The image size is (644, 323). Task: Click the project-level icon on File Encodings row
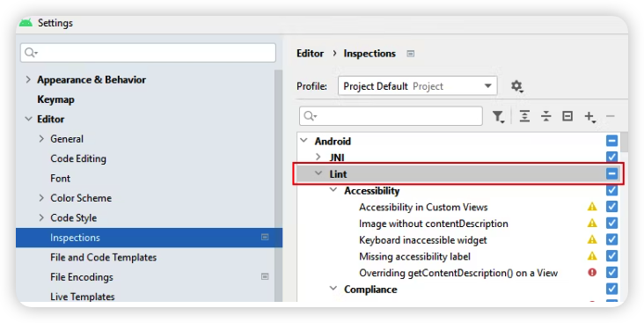point(265,276)
